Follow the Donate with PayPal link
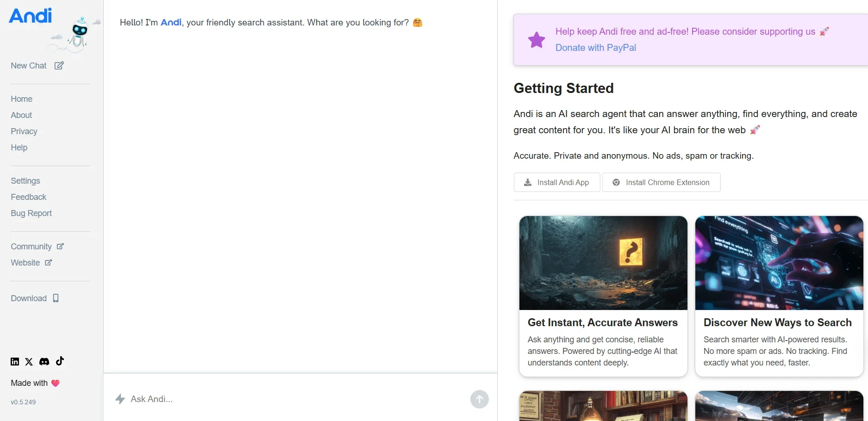868x421 pixels. tap(595, 48)
